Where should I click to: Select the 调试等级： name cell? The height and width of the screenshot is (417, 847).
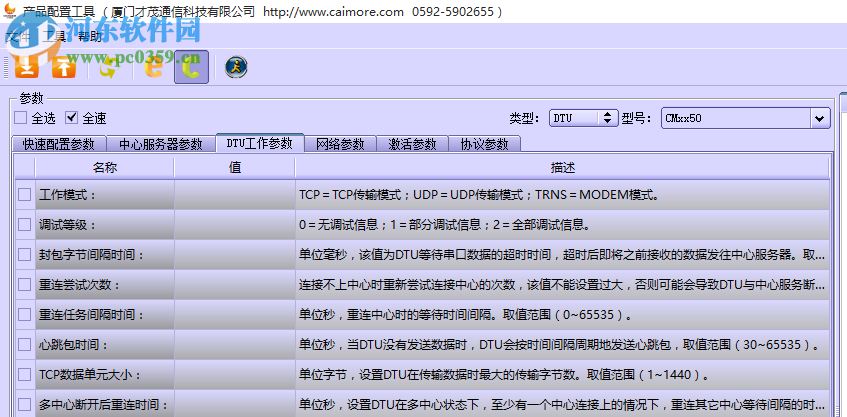click(105, 224)
